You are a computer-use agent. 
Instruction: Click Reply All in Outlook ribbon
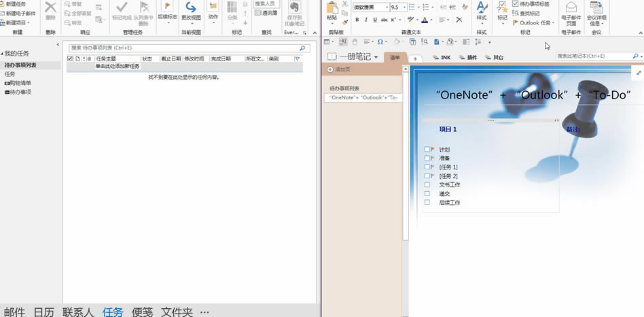pos(78,13)
